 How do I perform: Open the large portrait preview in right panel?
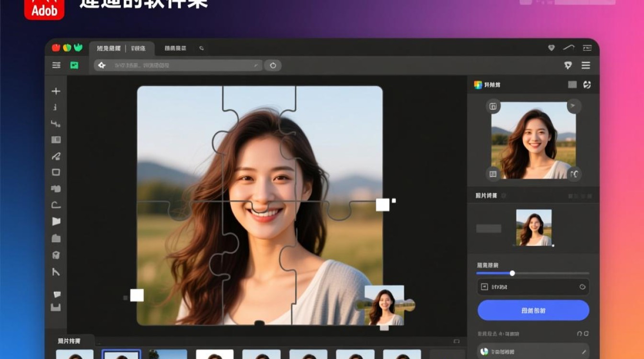click(533, 140)
